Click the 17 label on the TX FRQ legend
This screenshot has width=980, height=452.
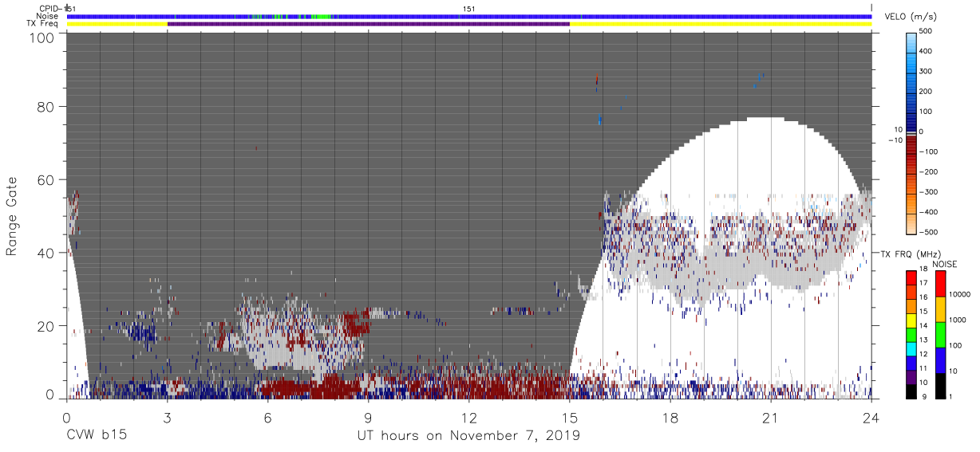pos(923,283)
